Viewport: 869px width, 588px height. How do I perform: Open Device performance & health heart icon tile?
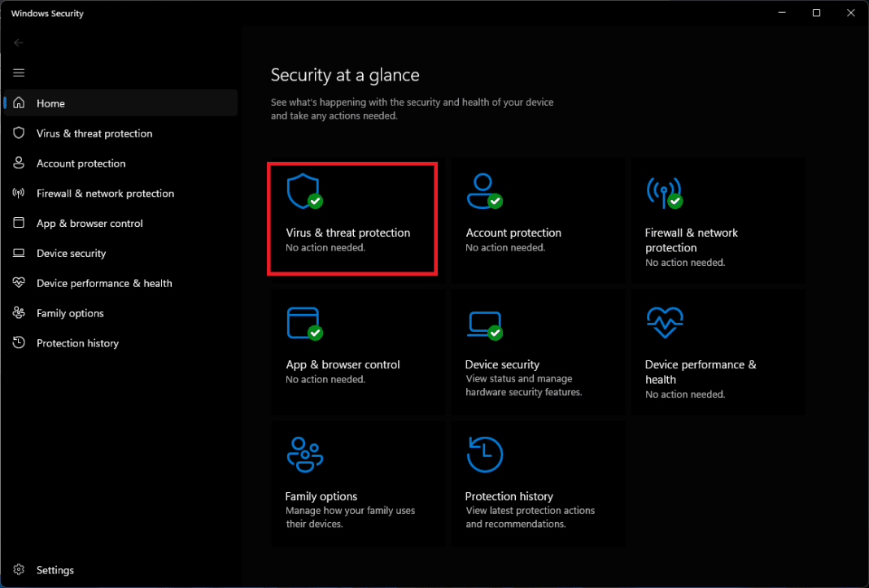(663, 324)
